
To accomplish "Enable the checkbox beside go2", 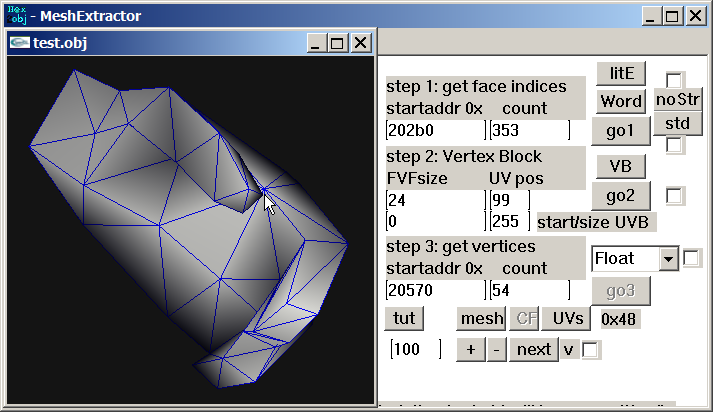I will [676, 196].
